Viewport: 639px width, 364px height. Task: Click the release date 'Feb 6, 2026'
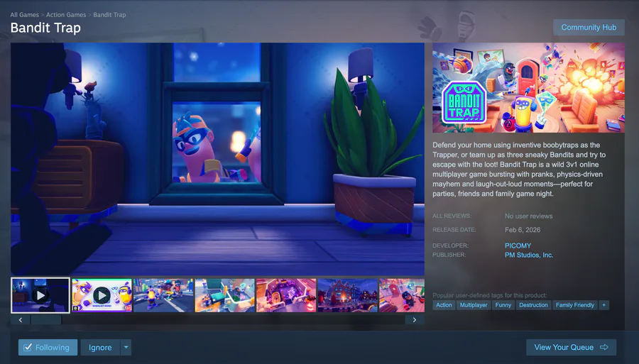[523, 230]
